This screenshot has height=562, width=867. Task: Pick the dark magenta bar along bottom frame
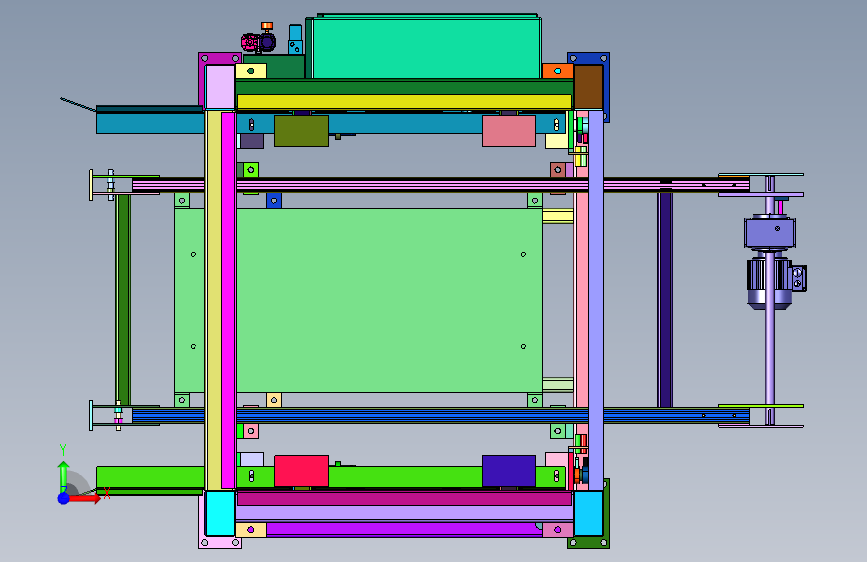tap(404, 499)
